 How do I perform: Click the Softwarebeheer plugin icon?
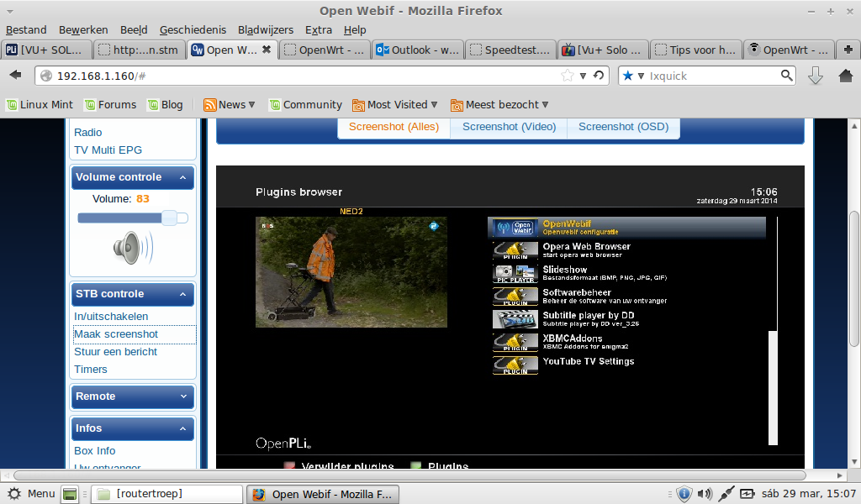coord(515,297)
